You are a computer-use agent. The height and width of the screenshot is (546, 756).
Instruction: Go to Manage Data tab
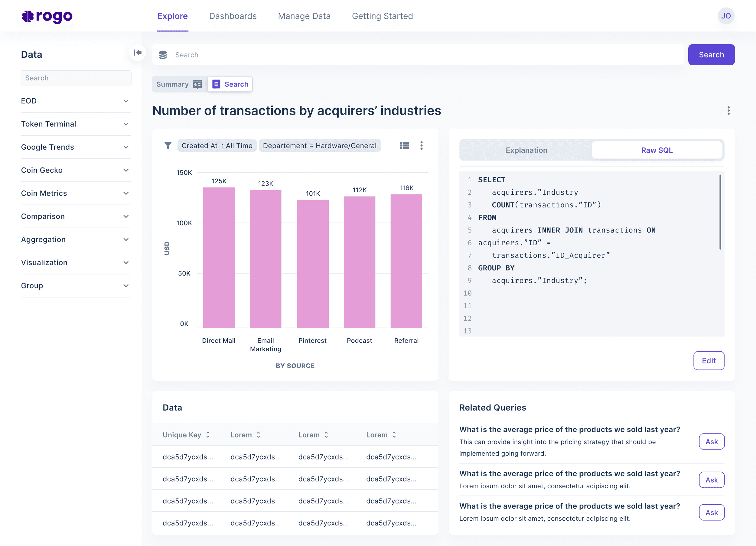click(304, 16)
